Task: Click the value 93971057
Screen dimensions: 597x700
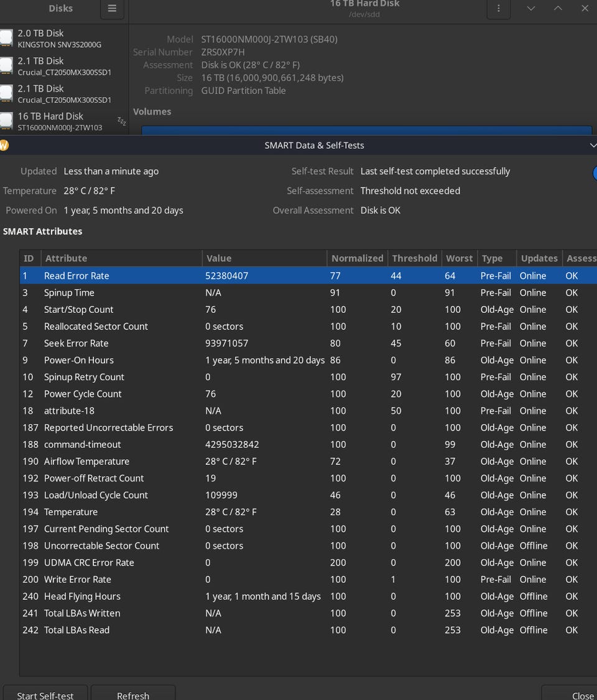Action: click(226, 343)
